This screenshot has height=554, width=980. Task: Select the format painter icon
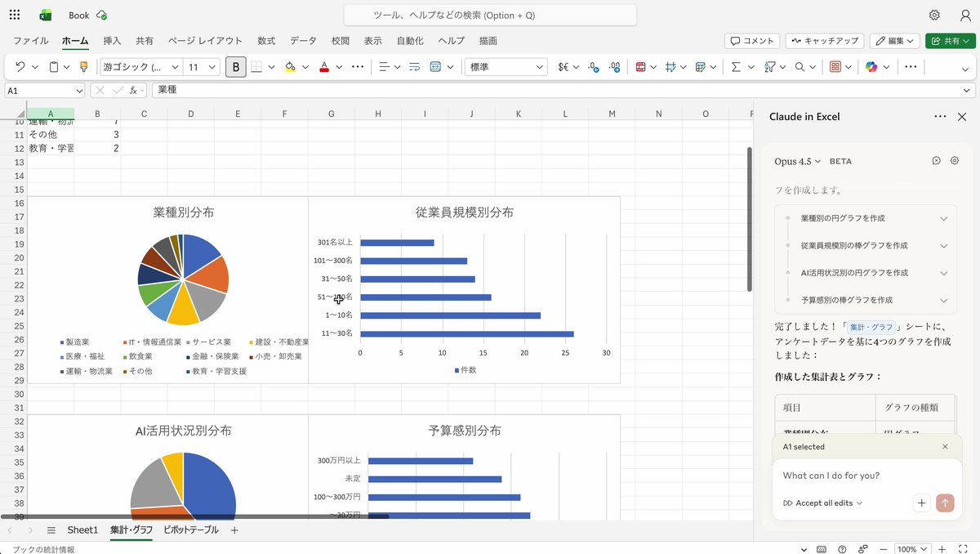click(83, 66)
